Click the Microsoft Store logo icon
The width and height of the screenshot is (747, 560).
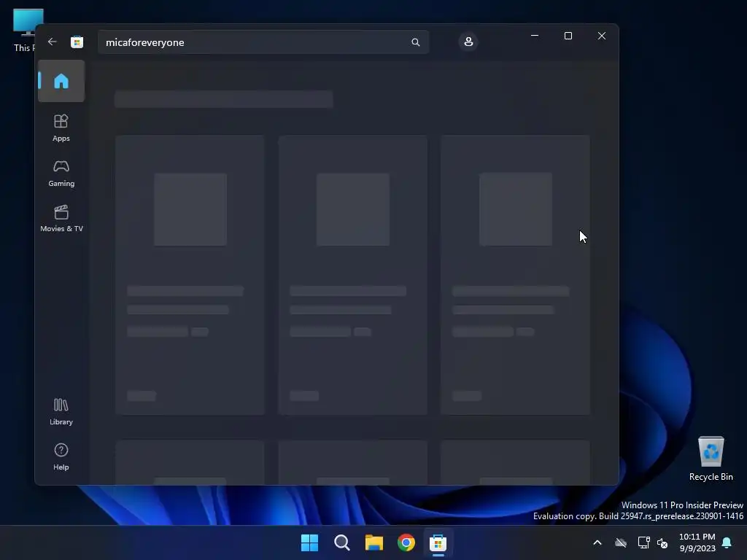[77, 42]
